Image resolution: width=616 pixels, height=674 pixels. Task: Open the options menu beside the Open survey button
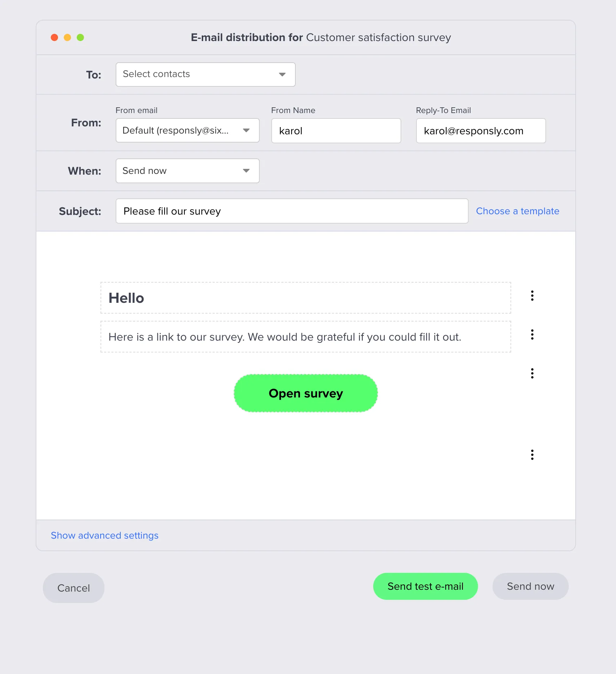point(532,374)
